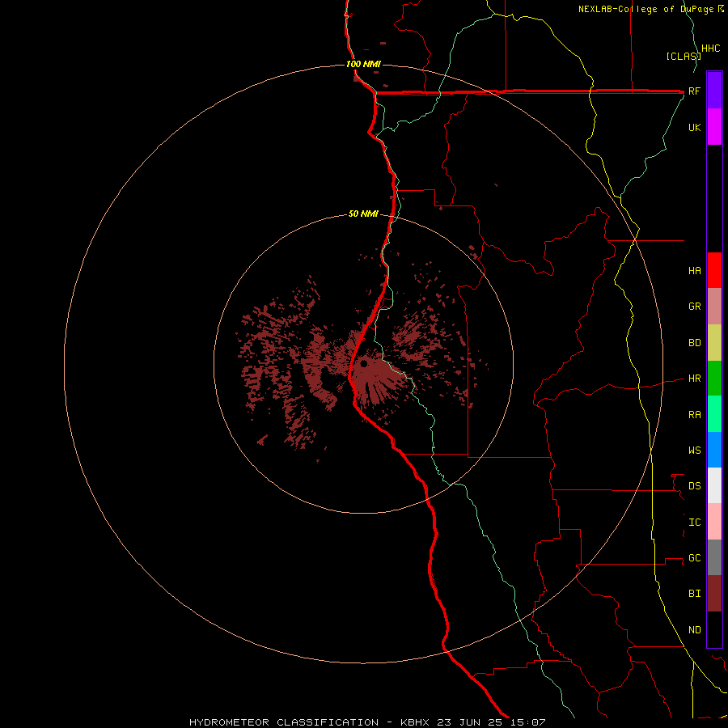Pick the RA light-green legend swatch
The image size is (728, 728).
coord(714,414)
